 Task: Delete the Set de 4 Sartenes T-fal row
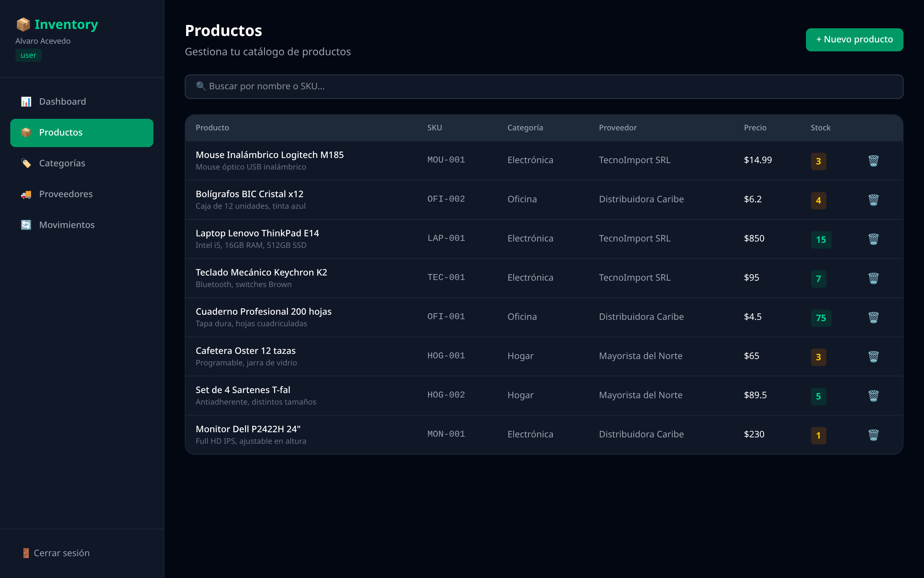coord(873,396)
